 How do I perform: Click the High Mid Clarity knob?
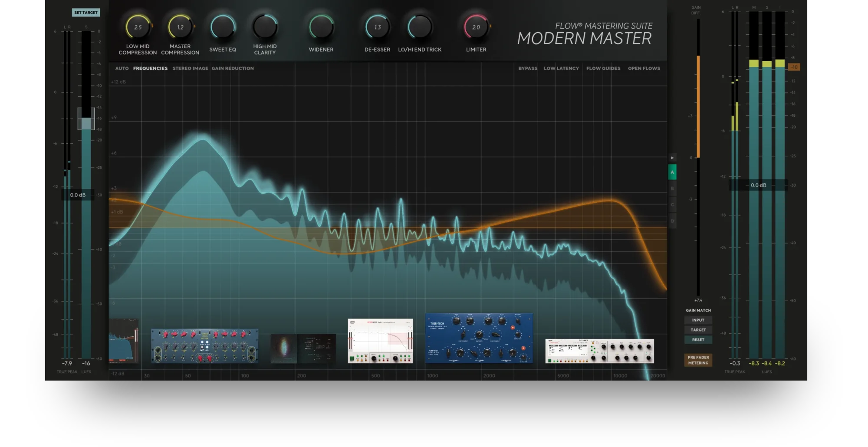coord(265,27)
